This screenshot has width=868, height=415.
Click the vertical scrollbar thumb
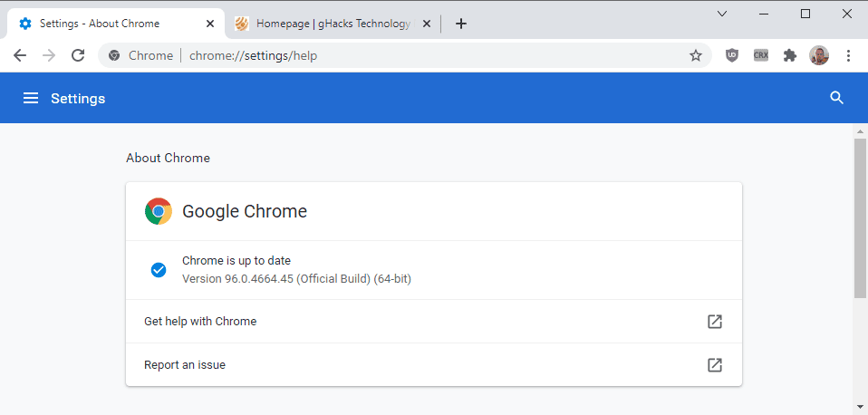point(860,217)
